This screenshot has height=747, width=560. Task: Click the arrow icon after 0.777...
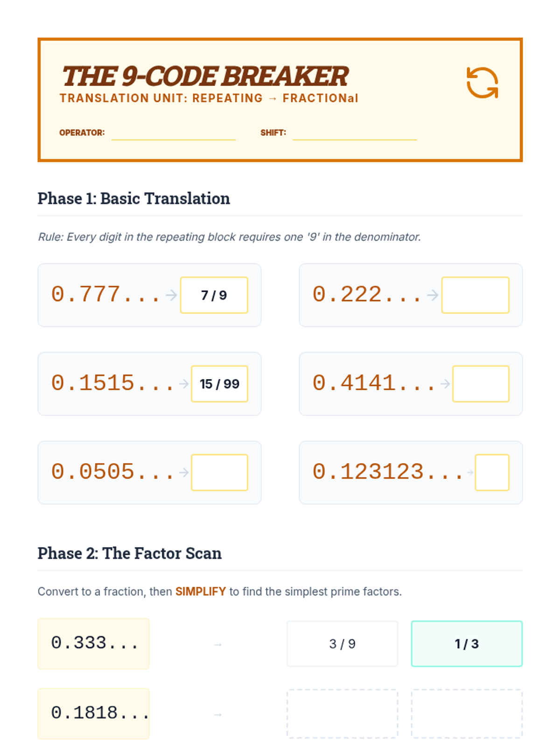click(x=171, y=295)
